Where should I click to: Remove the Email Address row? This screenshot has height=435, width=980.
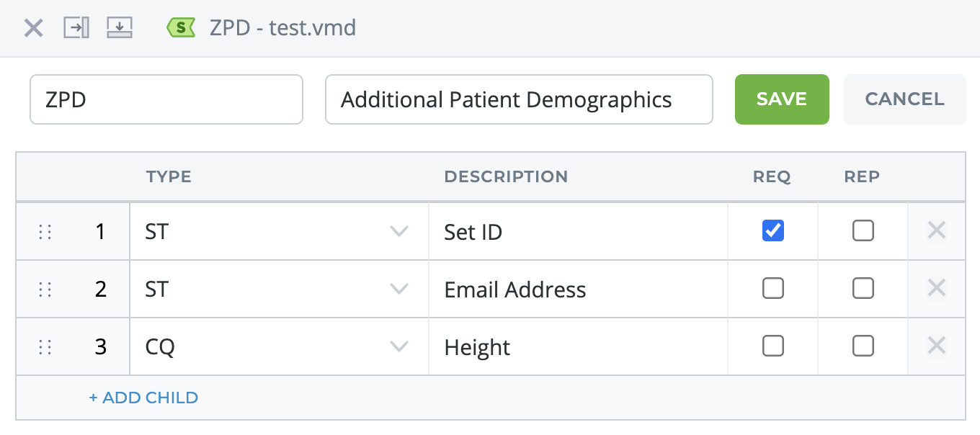tap(936, 288)
